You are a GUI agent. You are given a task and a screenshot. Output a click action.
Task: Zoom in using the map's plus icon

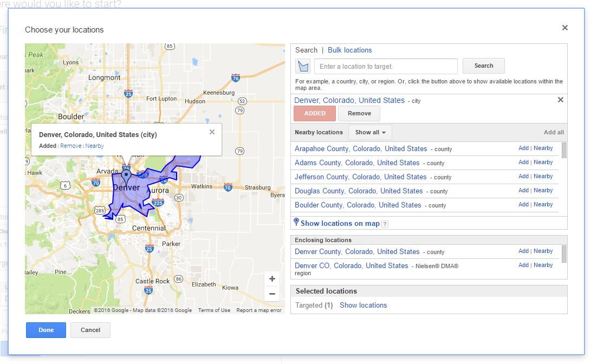tap(272, 278)
